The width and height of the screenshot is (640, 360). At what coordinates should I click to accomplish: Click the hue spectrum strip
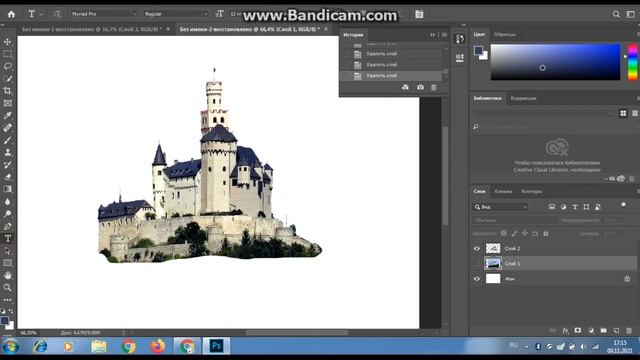tap(632, 62)
